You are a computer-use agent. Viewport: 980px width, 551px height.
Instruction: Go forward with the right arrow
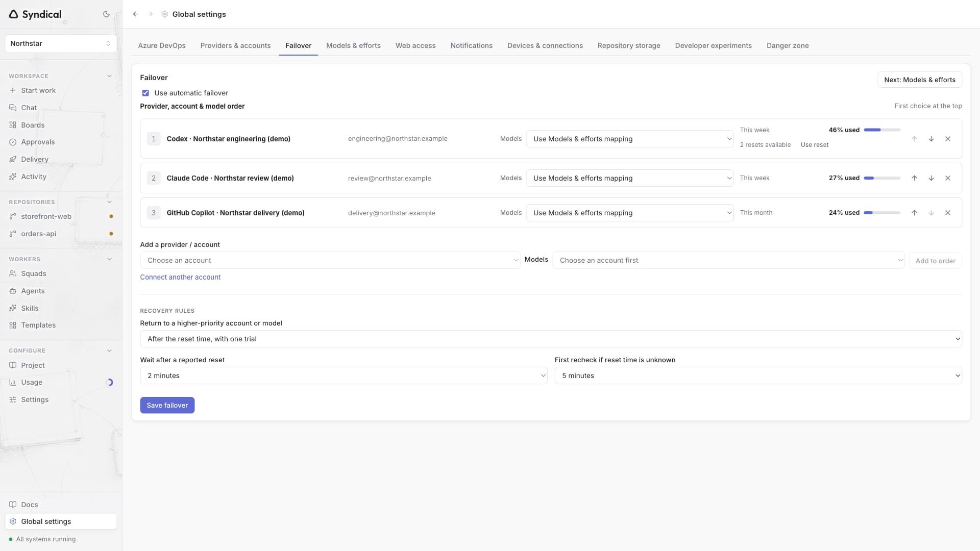[x=150, y=14]
